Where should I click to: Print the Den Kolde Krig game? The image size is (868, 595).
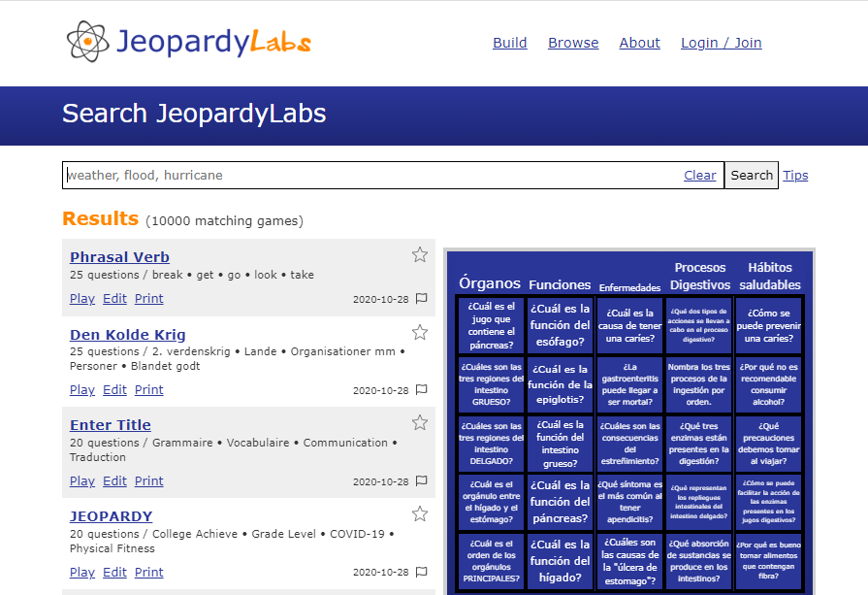(149, 390)
